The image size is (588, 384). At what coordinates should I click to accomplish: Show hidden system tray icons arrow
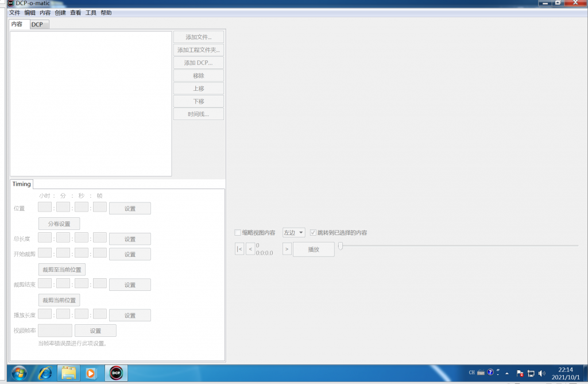click(506, 373)
